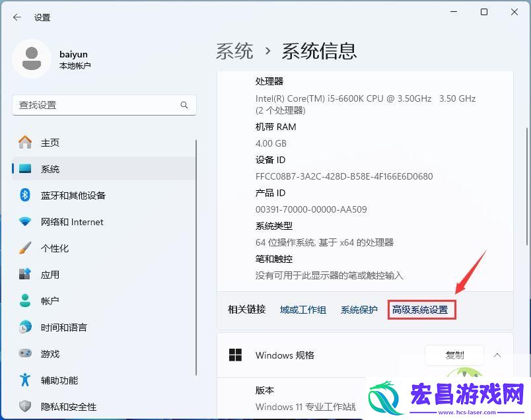
Task: Click the 4.00 GB RAM value
Action: pos(271,143)
